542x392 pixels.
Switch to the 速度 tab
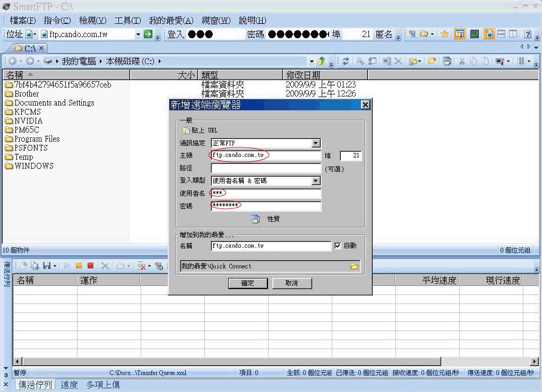pos(69,385)
